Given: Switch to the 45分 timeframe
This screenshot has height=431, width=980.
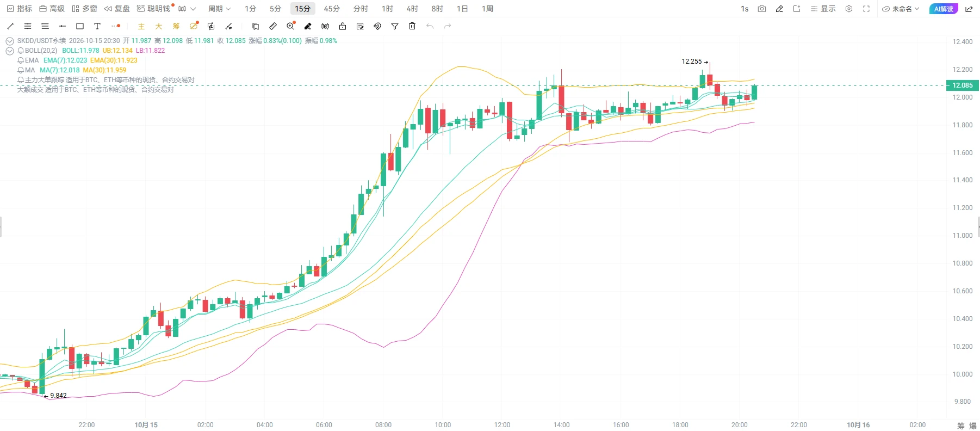Looking at the screenshot, I should (x=332, y=9).
